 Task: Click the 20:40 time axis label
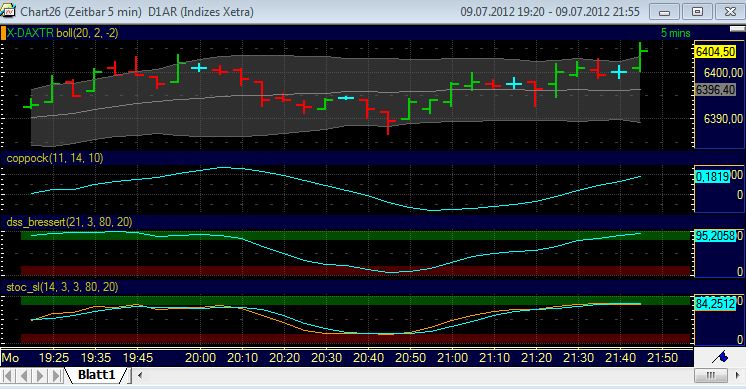point(368,358)
